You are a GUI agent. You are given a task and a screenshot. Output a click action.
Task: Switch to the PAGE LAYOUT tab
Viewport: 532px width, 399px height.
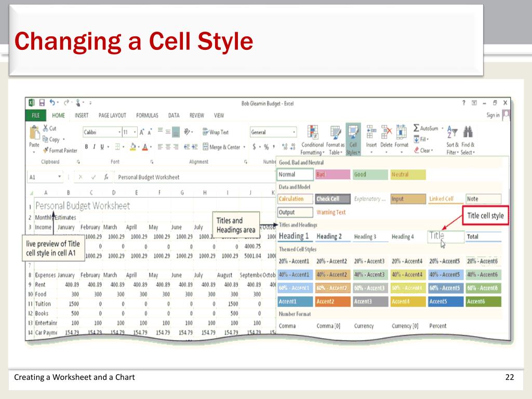(x=112, y=115)
